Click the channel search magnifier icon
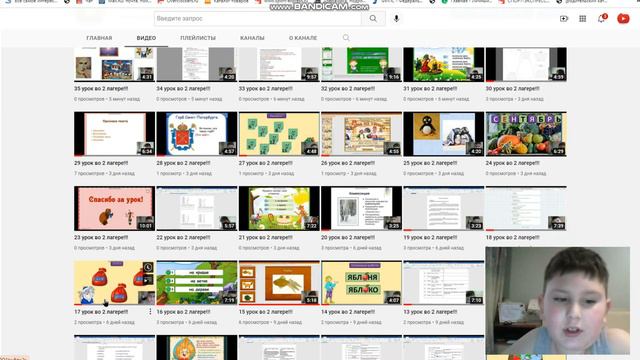Screen dimensions: 640x360 (346, 38)
